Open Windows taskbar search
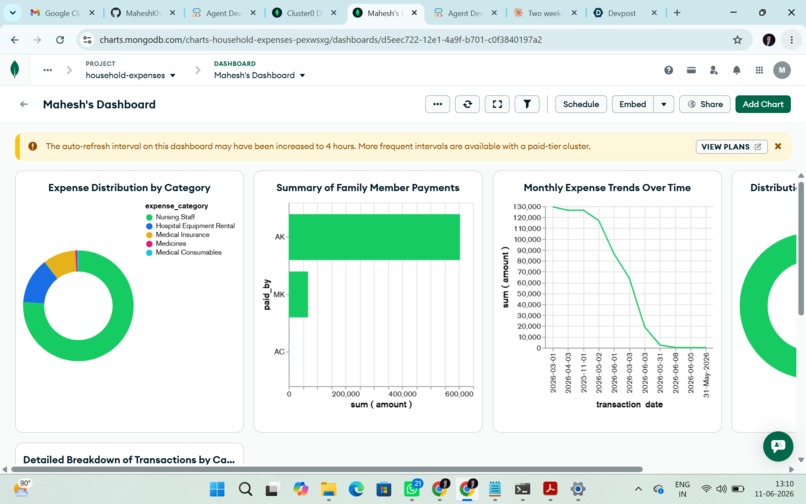Viewport: 806px width, 504px height. click(x=245, y=489)
